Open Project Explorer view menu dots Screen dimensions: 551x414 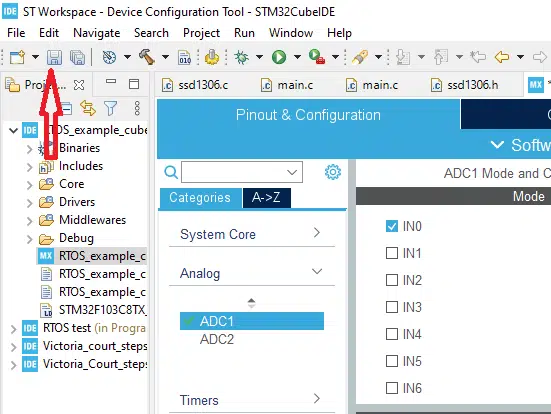pos(137,108)
